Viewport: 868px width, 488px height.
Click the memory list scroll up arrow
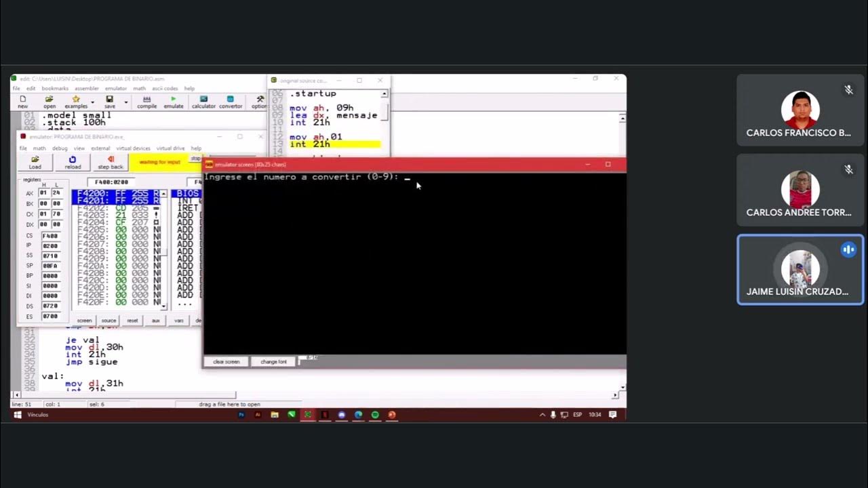163,194
